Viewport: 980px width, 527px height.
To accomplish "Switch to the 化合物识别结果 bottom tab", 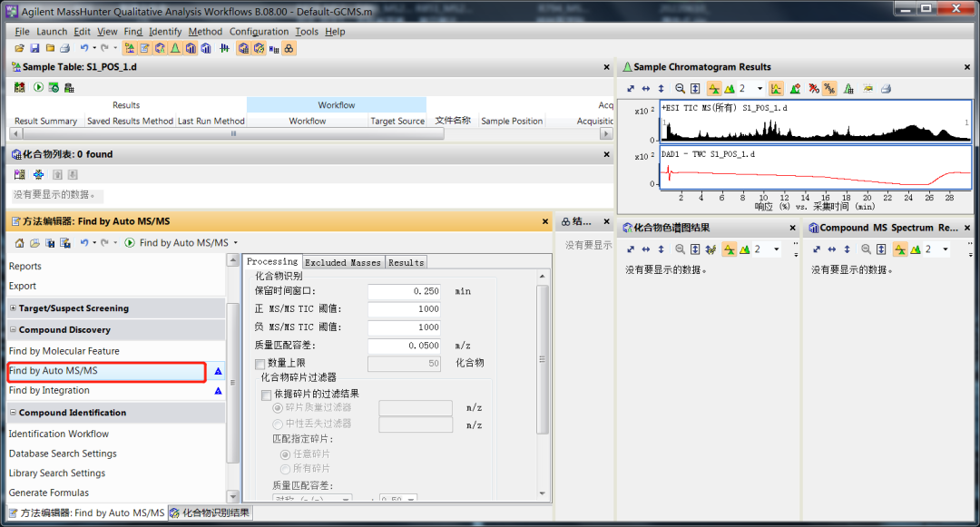I will click(211, 512).
